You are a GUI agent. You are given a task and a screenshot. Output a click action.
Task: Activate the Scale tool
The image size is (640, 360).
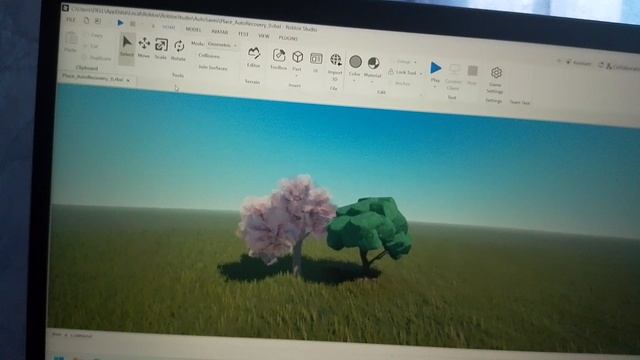click(161, 49)
